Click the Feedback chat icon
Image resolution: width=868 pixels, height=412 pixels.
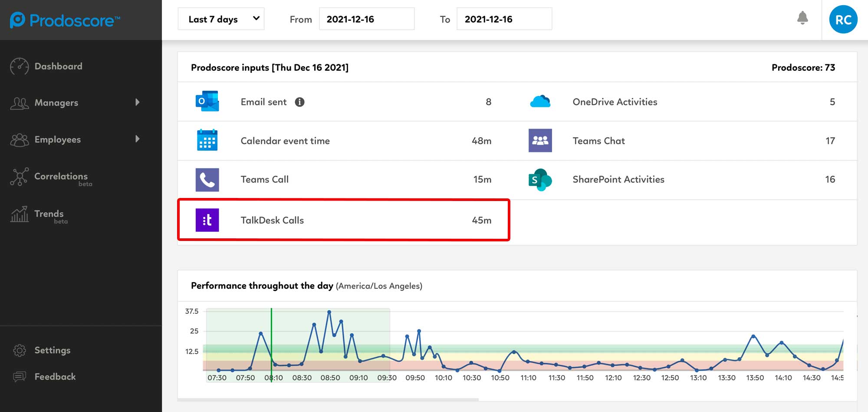coord(19,376)
